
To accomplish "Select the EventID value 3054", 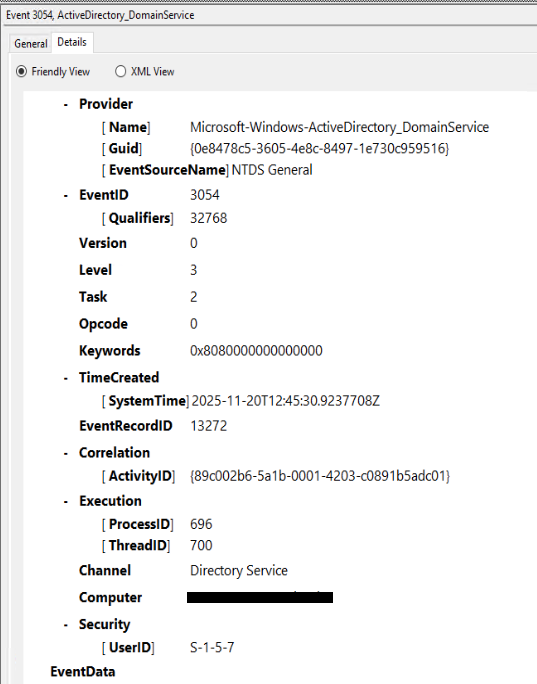I will 205,195.
